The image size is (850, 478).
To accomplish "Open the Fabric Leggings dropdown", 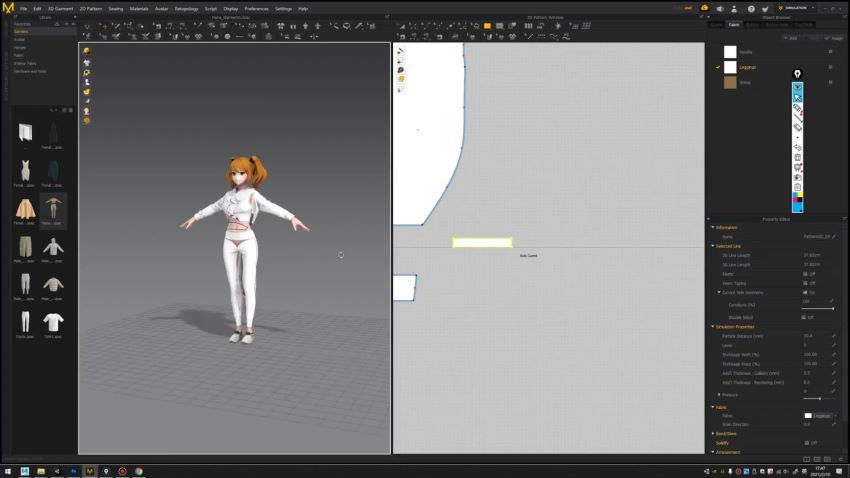I will point(820,416).
